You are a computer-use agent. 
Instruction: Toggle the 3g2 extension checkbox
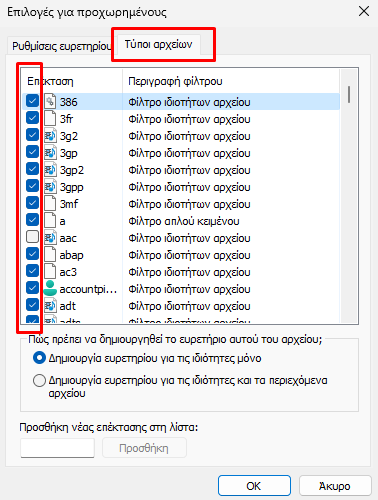32,135
